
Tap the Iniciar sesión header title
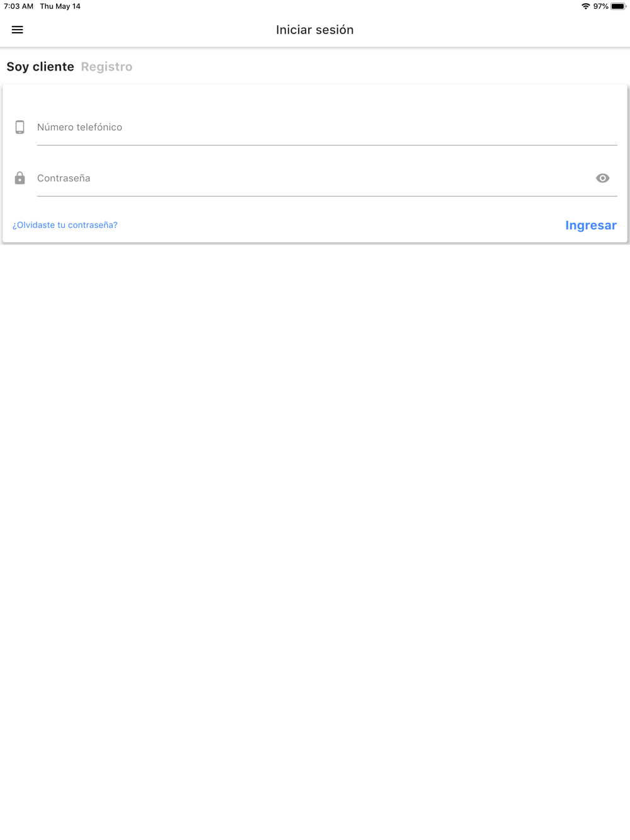315,30
